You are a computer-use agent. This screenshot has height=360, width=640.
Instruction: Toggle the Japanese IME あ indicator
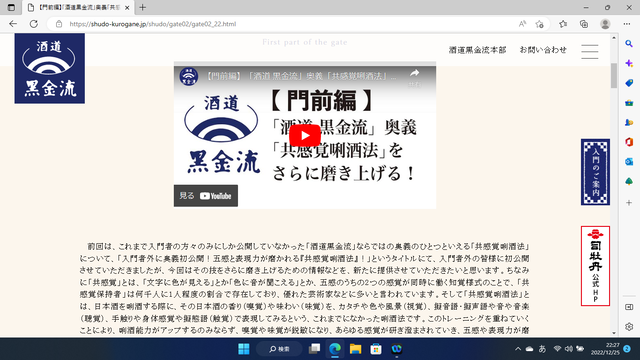click(542, 349)
